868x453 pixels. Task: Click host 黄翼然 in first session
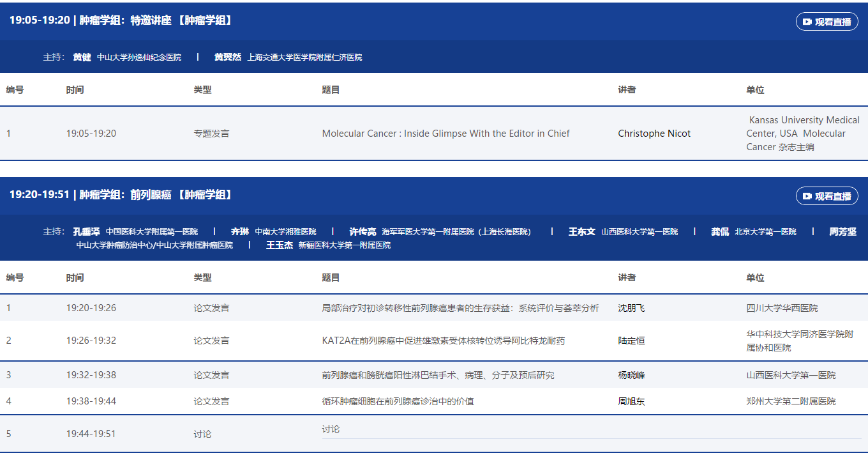pos(228,57)
